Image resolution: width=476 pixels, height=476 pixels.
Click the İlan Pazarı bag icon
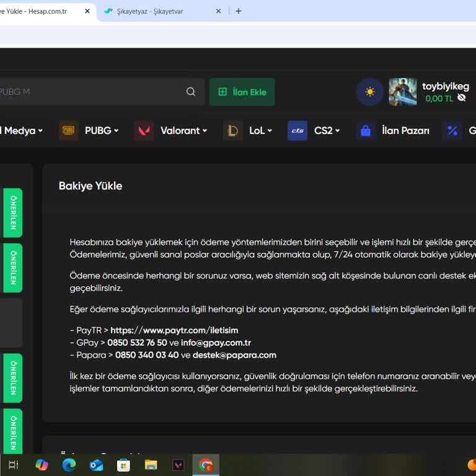coord(366,131)
